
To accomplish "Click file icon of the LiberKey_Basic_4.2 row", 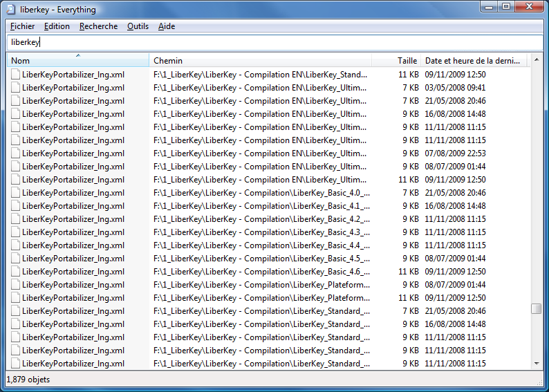I will pyautogui.click(x=15, y=218).
